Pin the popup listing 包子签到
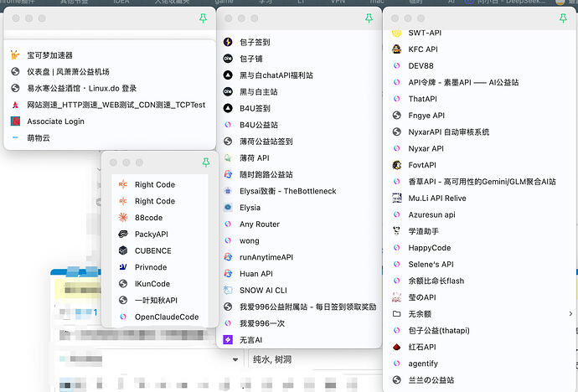Viewport: 578px width, 392px height. pos(369,18)
